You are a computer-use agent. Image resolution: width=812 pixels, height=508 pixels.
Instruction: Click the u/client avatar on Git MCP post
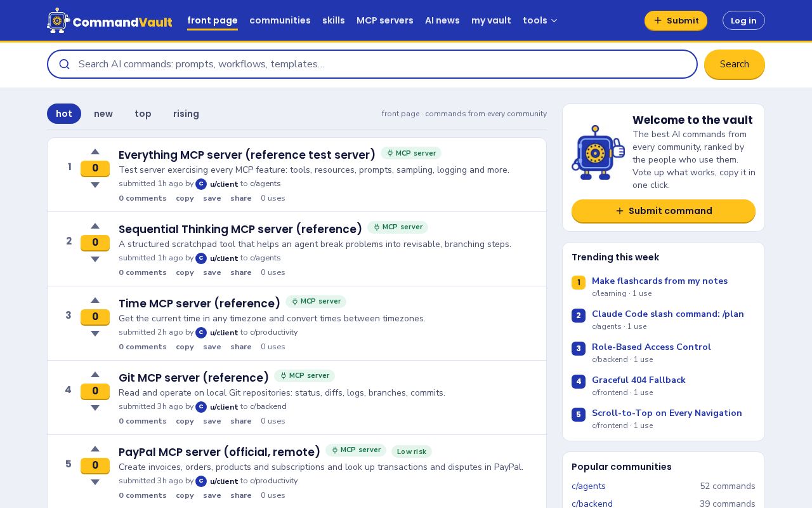(x=201, y=407)
